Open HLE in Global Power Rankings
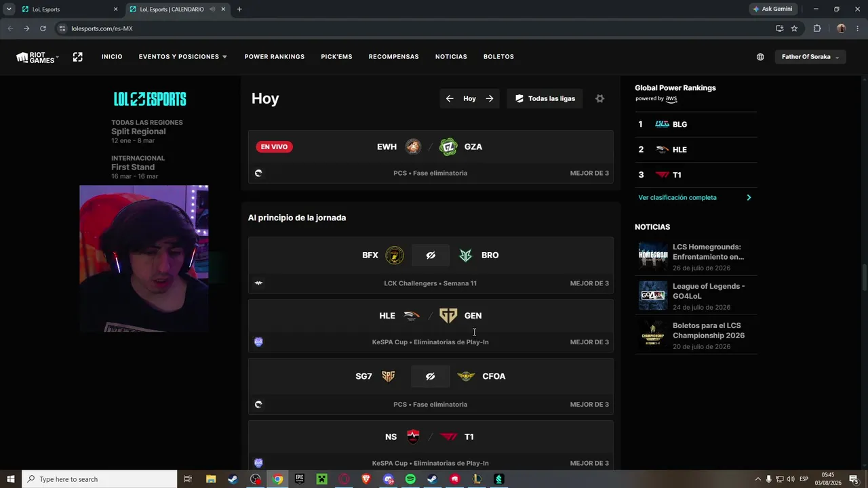Viewport: 868px width, 488px height. pyautogui.click(x=696, y=150)
